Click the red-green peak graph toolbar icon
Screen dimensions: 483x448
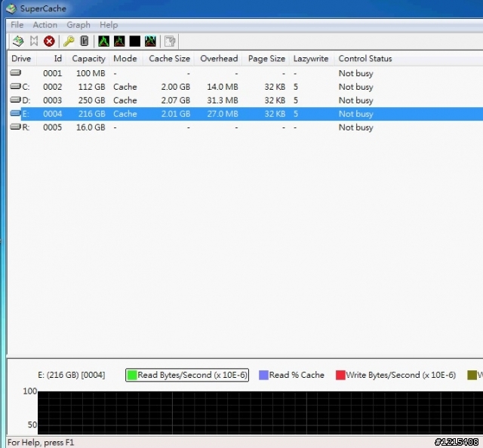point(119,41)
